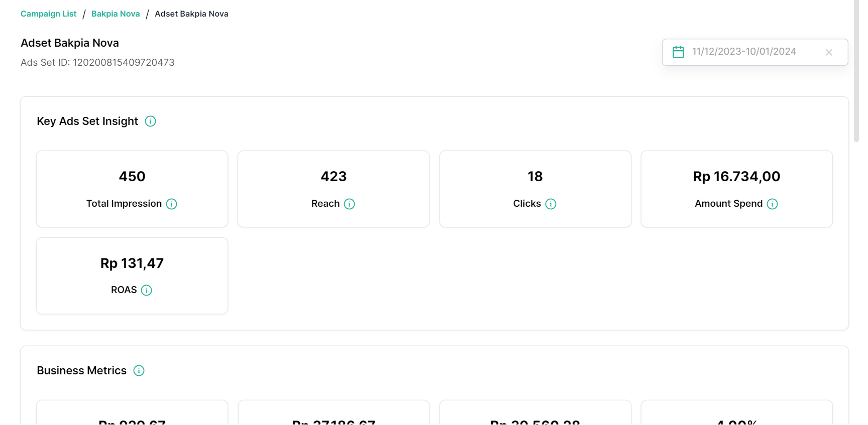The height and width of the screenshot is (425, 868).
Task: Show info tooltip for Clicks
Action: tap(551, 204)
